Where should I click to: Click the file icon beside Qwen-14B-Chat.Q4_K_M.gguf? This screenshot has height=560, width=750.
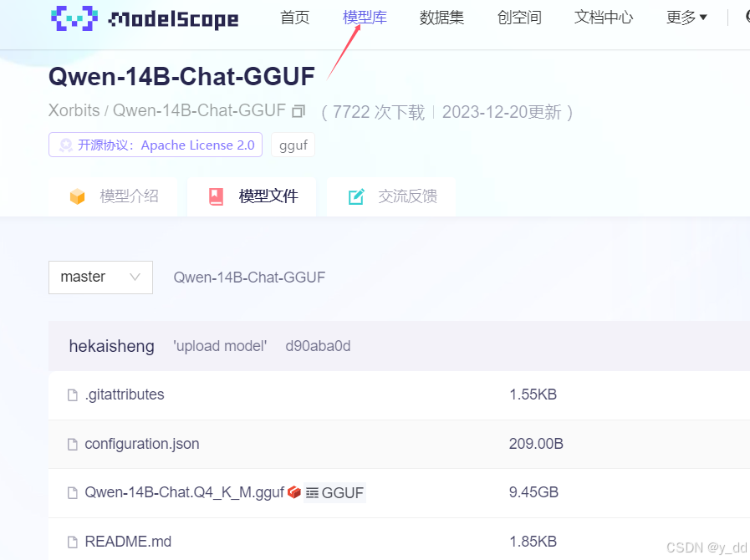click(x=73, y=492)
